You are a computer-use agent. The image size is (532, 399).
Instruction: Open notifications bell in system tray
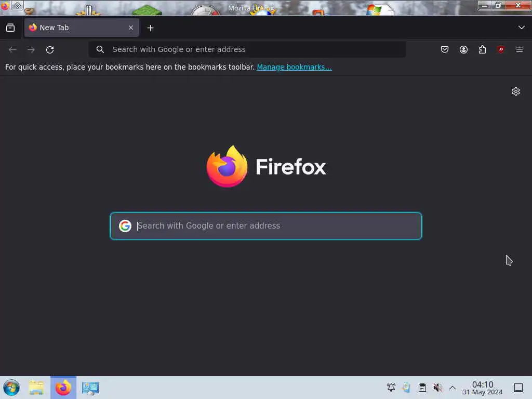pos(391,387)
